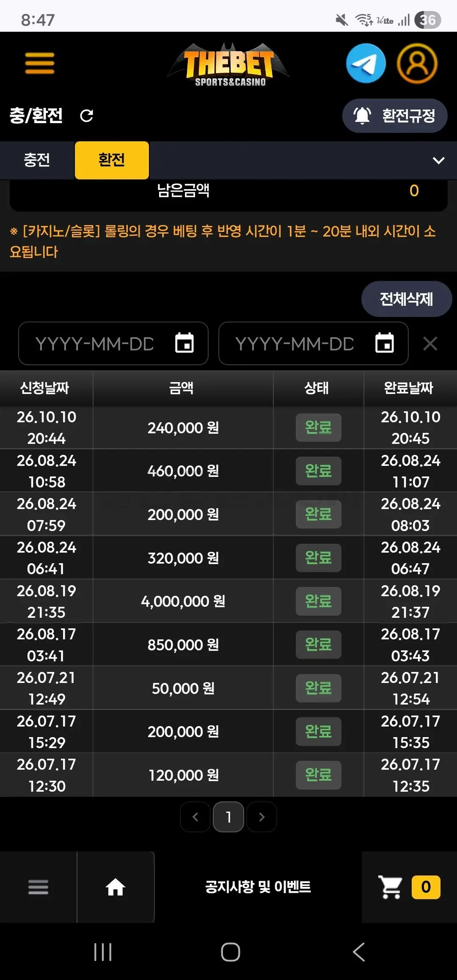Clear the date range filter X
The image size is (457, 980).
click(x=430, y=344)
